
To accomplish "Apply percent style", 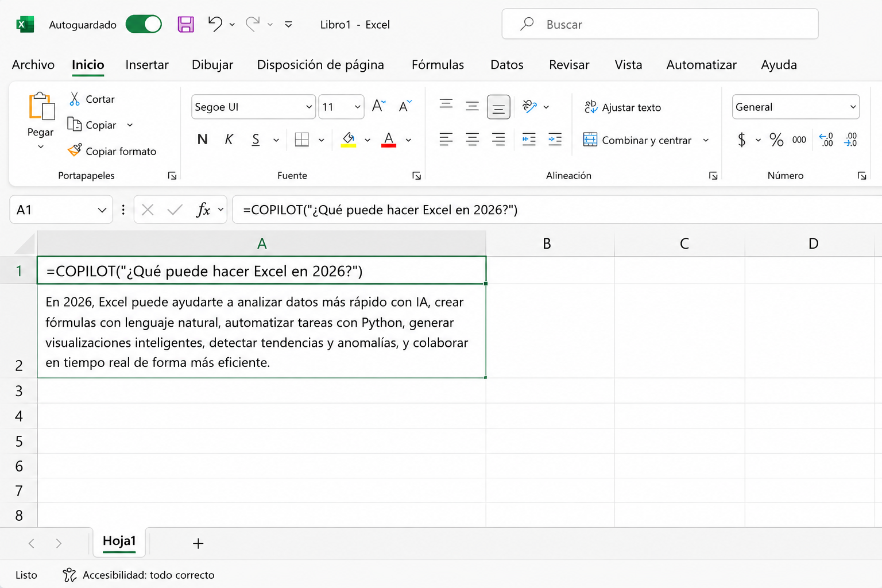I will pyautogui.click(x=776, y=140).
